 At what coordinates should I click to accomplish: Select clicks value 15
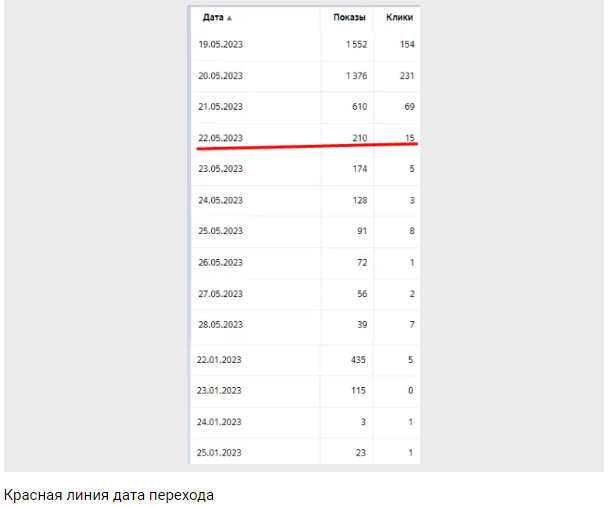pos(410,138)
